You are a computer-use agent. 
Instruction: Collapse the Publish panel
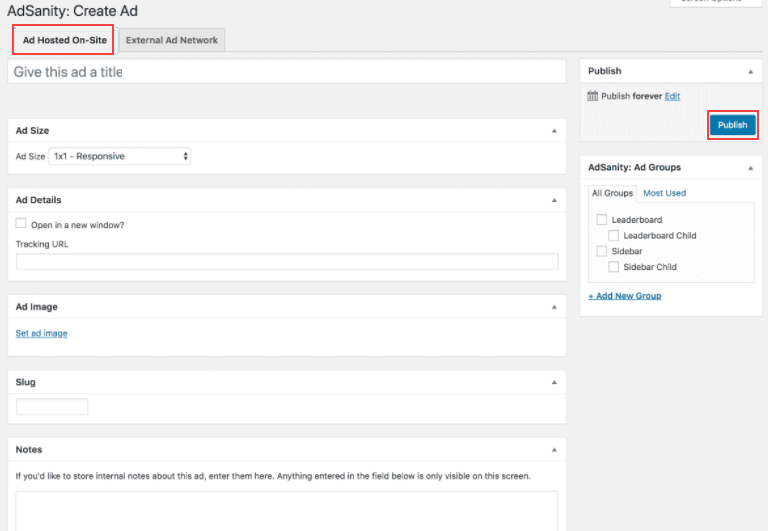pos(750,72)
